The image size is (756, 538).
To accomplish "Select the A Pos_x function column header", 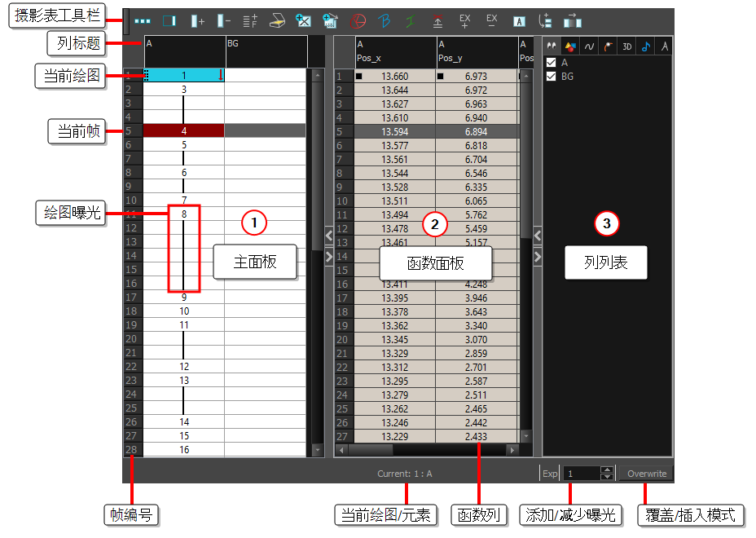I will pyautogui.click(x=395, y=51).
